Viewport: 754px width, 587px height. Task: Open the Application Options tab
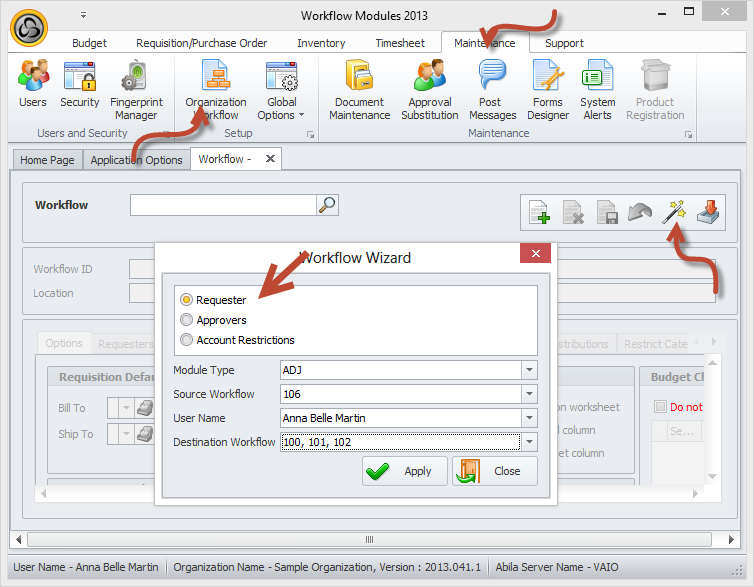(x=137, y=160)
